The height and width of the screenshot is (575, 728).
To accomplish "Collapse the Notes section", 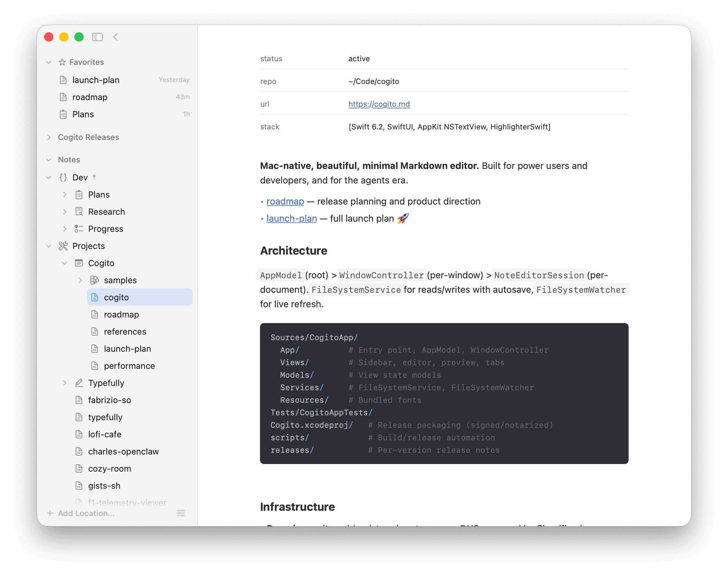I will 49,160.
